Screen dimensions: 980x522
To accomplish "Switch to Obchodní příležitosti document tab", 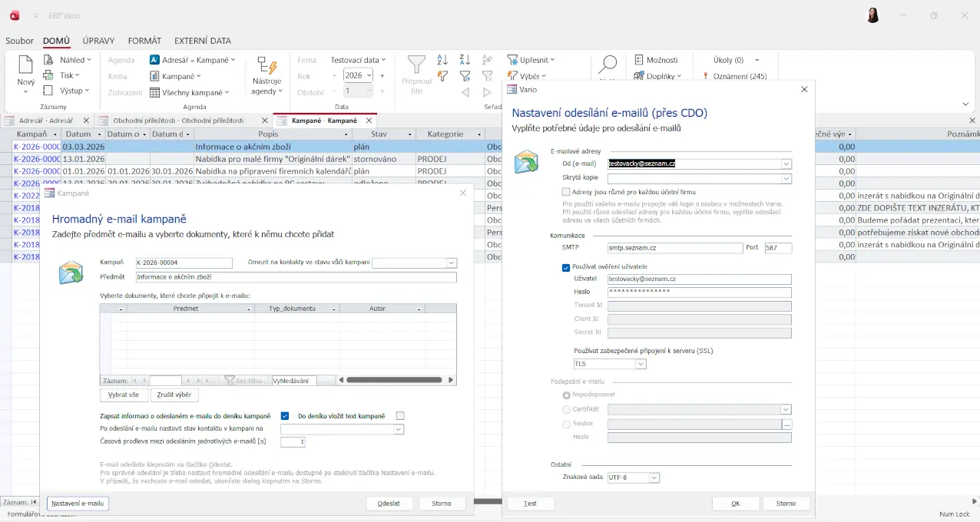I will 177,121.
